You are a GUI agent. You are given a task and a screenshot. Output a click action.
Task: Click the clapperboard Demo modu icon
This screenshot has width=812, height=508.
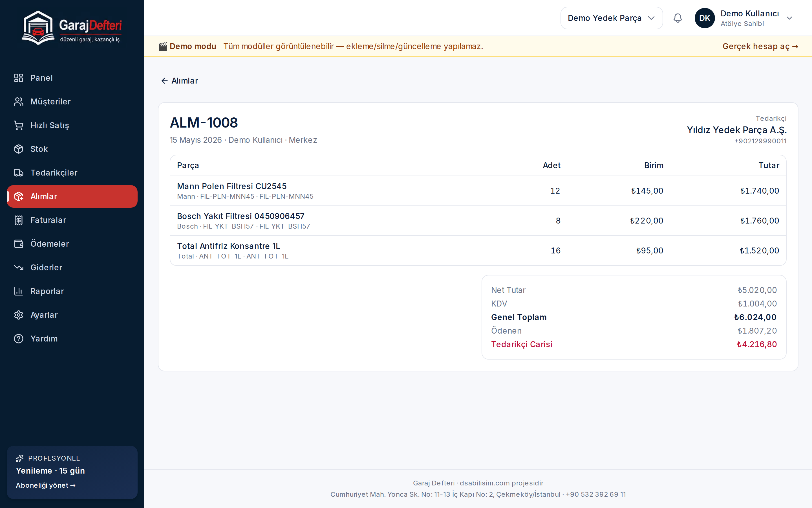(x=163, y=46)
